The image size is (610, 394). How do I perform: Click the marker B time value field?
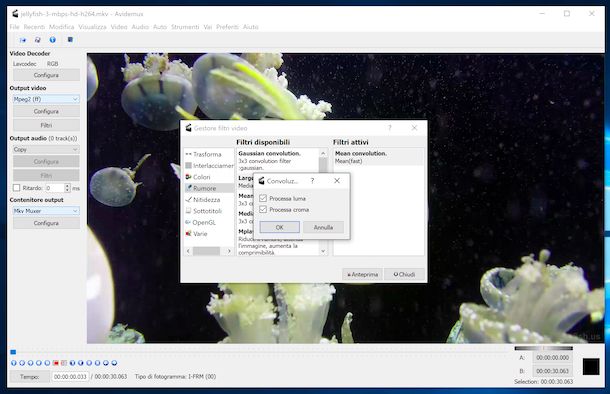pos(552,371)
